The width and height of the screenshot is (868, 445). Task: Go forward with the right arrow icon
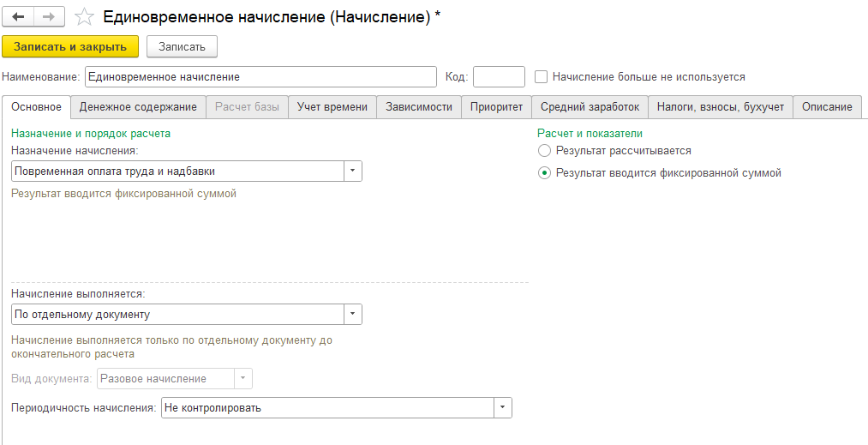pos(49,16)
